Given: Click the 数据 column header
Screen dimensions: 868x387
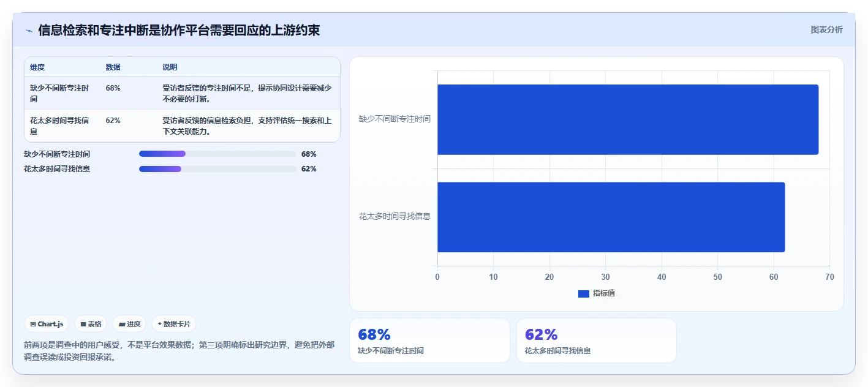Looking at the screenshot, I should pos(113,67).
